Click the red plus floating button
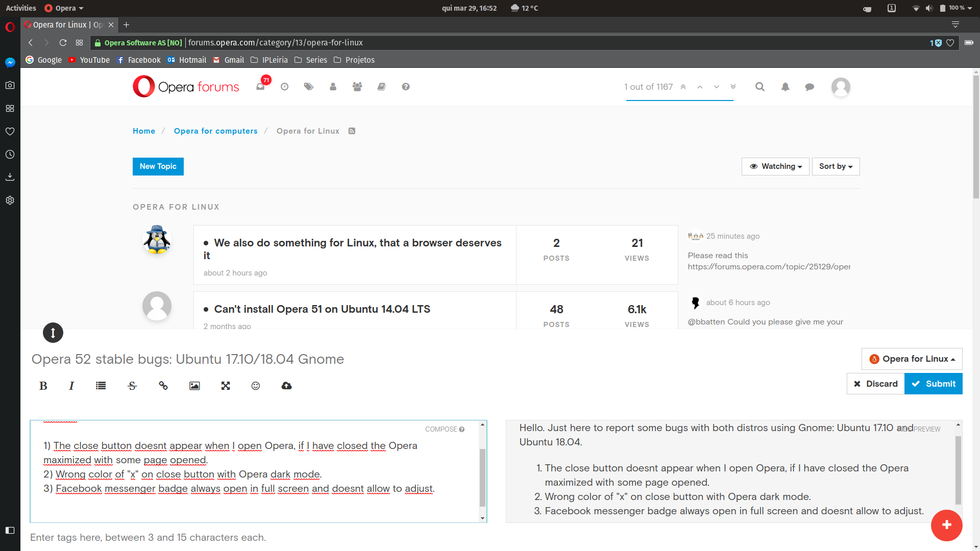The image size is (980, 551). (946, 525)
